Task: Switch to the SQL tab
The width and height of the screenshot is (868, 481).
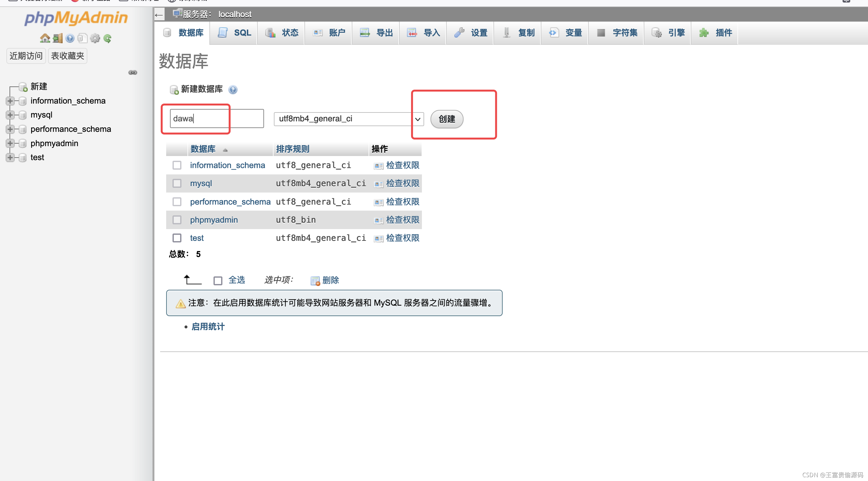Action: 234,33
